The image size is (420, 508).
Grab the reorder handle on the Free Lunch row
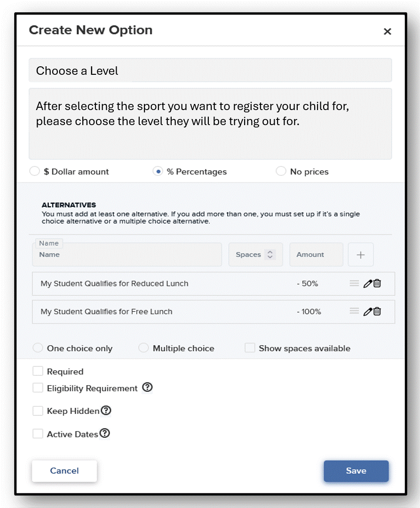tap(354, 311)
